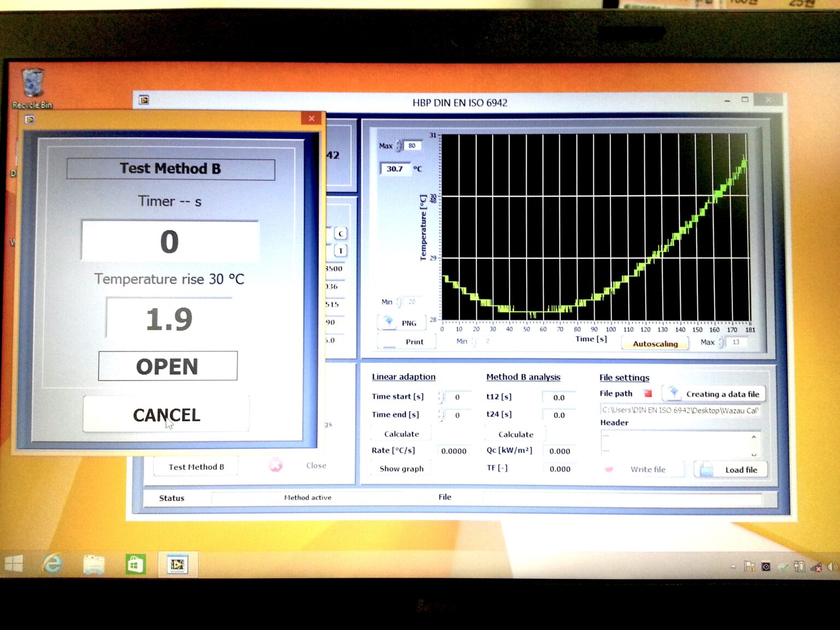Click the Load file button
The width and height of the screenshot is (840, 630).
point(731,470)
